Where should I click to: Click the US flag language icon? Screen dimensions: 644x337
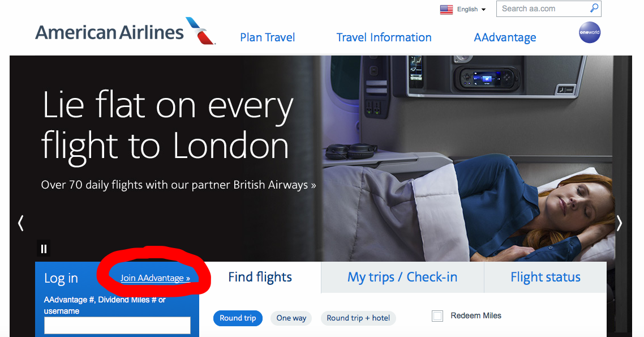click(446, 9)
